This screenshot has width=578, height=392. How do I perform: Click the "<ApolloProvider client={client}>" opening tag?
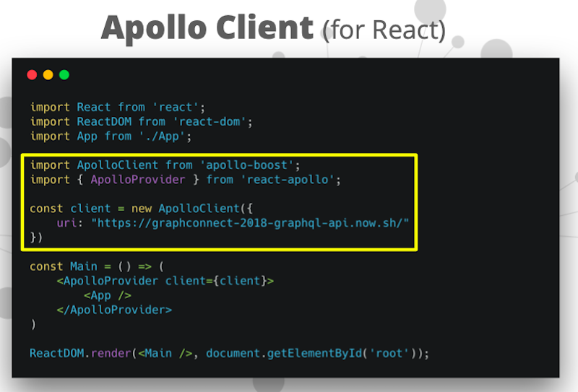pos(165,281)
